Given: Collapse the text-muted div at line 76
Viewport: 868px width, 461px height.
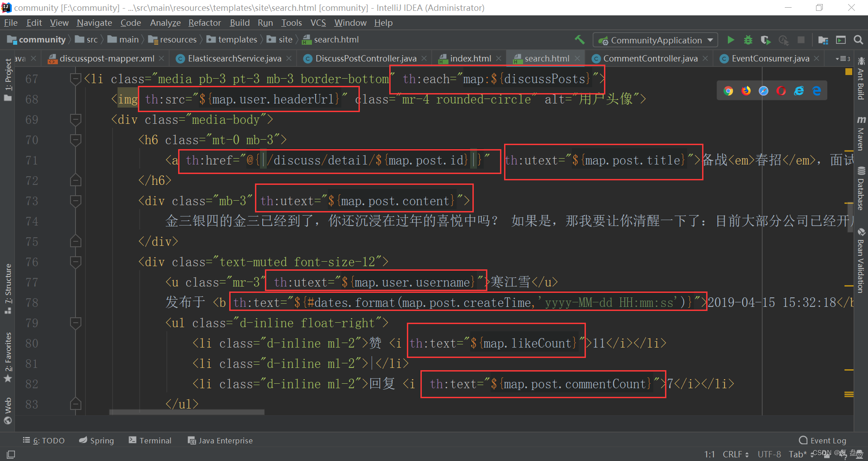Looking at the screenshot, I should pyautogui.click(x=75, y=262).
